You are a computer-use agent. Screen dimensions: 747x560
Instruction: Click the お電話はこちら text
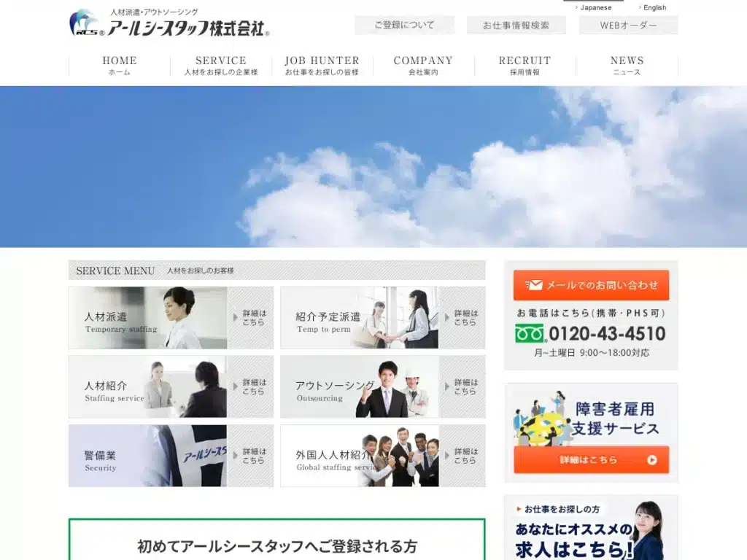591,313
